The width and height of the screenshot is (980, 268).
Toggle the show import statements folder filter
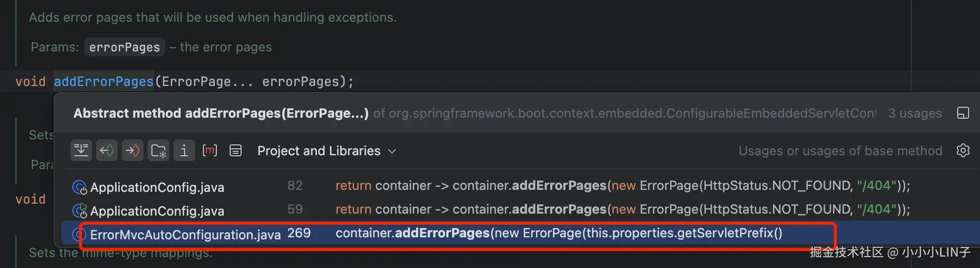click(x=158, y=150)
